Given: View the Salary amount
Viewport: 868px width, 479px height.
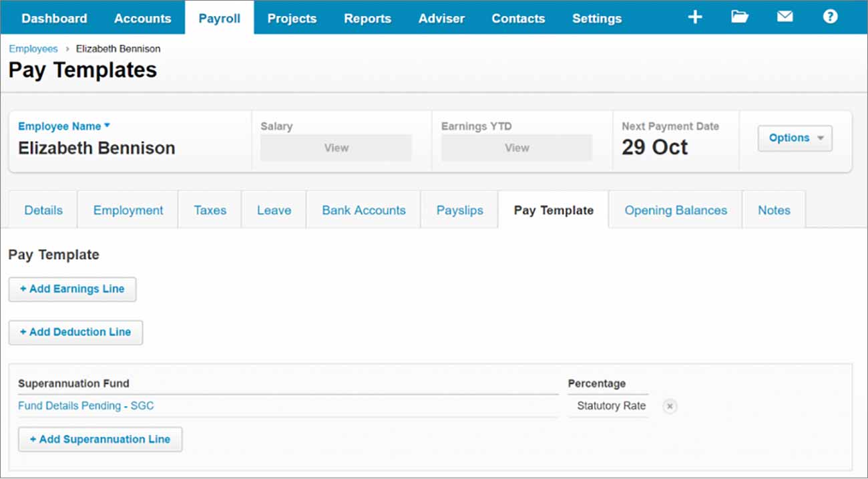Looking at the screenshot, I should tap(336, 148).
